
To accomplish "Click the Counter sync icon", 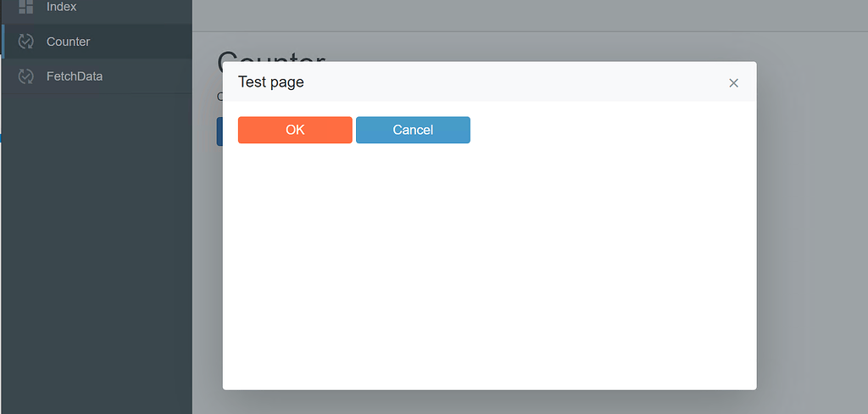I will coord(25,42).
